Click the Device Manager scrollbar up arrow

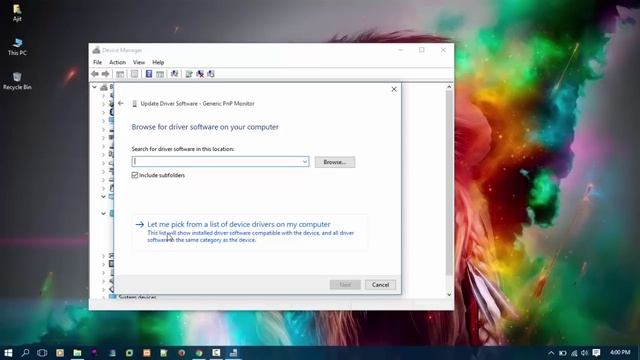(x=449, y=87)
